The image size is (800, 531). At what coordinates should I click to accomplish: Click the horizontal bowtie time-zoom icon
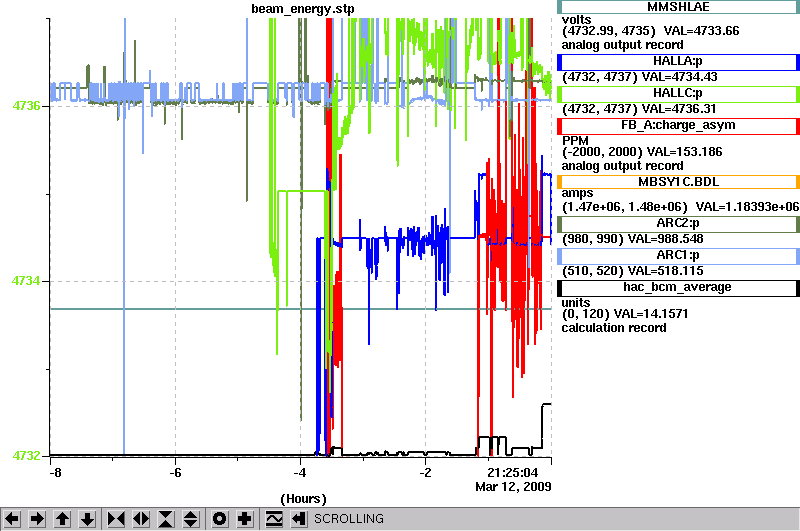[116, 519]
